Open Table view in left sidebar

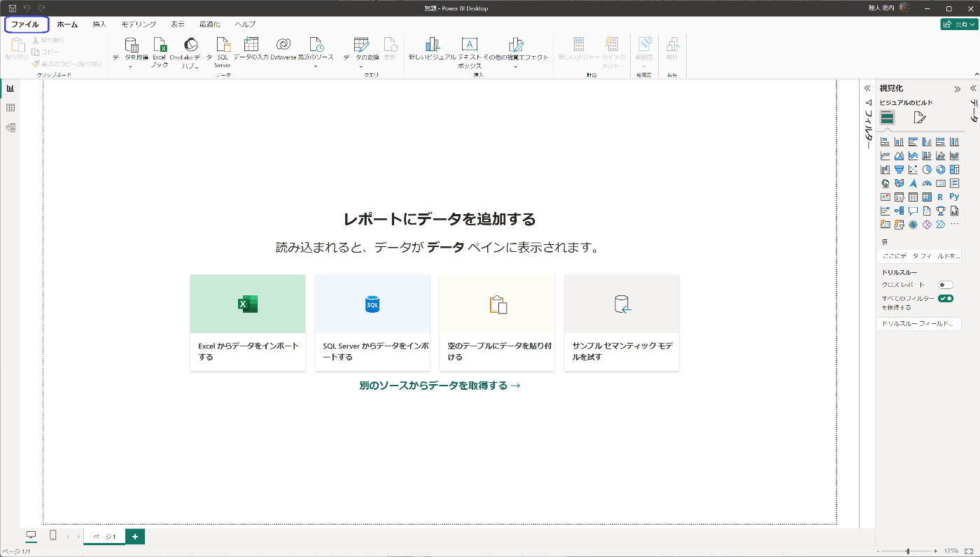point(10,108)
